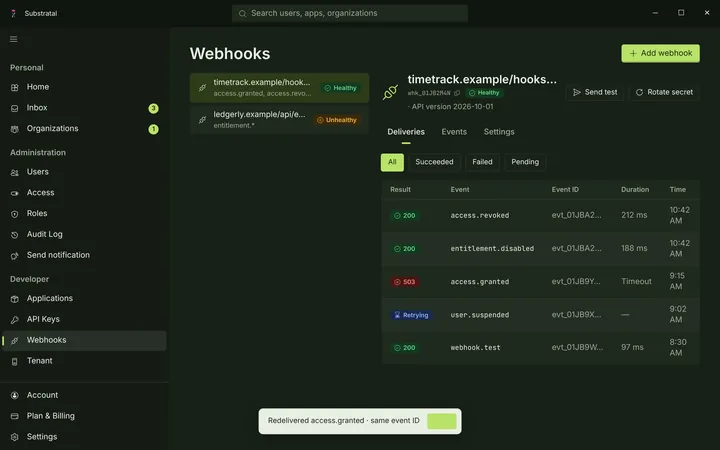Click the search users, apps, organizations field
This screenshot has width=720, height=450.
350,13
